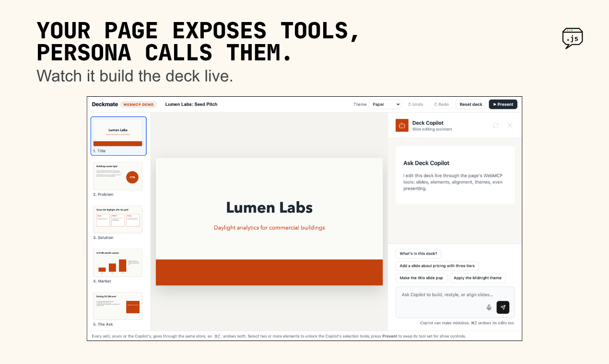Click the Undo button in toolbar

(416, 104)
